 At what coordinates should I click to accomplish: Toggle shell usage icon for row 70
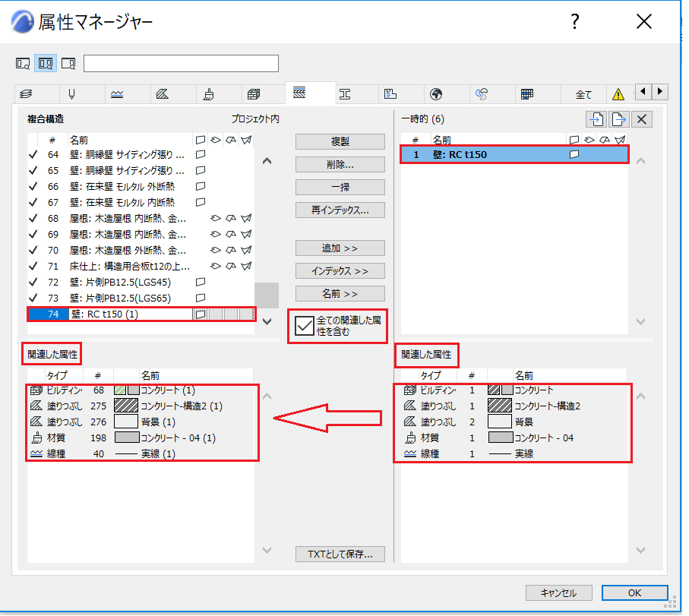tap(247, 250)
